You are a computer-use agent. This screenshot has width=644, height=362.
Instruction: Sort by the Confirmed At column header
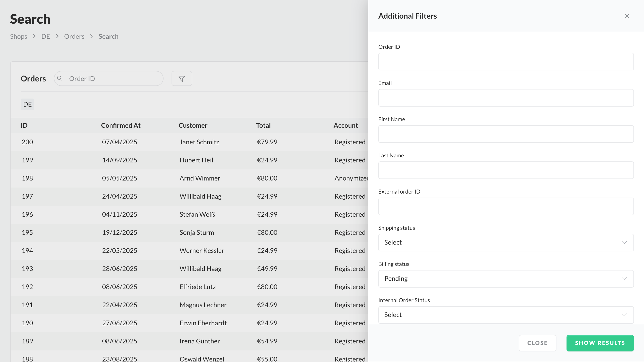pyautogui.click(x=121, y=125)
